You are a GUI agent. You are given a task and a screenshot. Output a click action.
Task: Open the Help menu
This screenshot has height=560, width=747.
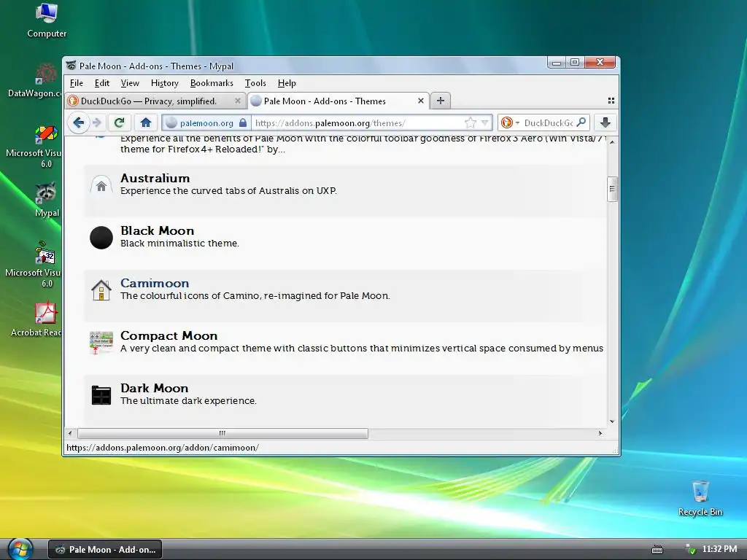pyautogui.click(x=287, y=83)
